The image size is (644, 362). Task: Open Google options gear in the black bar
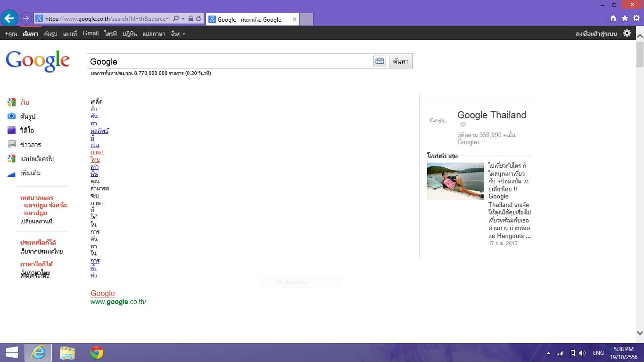[627, 33]
